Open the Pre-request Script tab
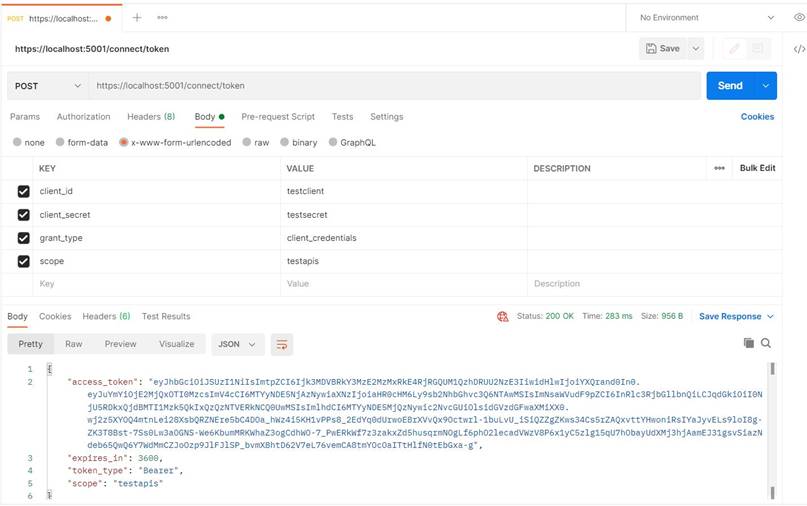This screenshot has height=506, width=807. coord(278,117)
